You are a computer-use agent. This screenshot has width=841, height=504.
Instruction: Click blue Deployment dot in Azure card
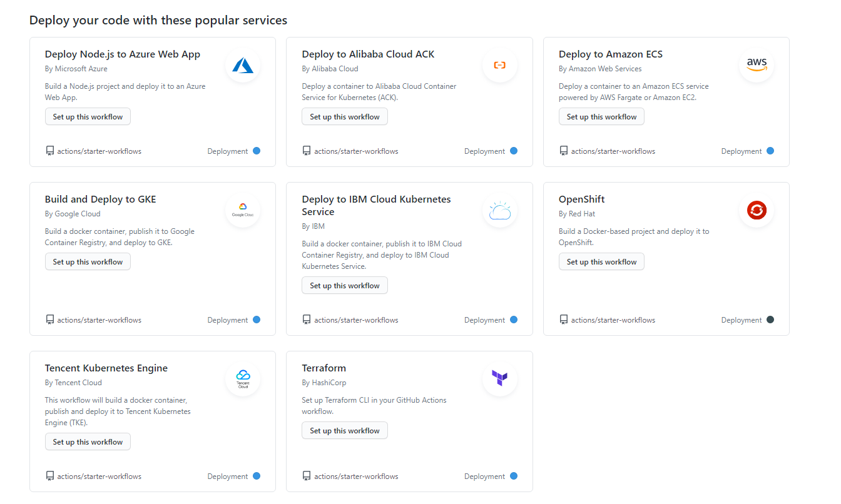click(x=257, y=151)
